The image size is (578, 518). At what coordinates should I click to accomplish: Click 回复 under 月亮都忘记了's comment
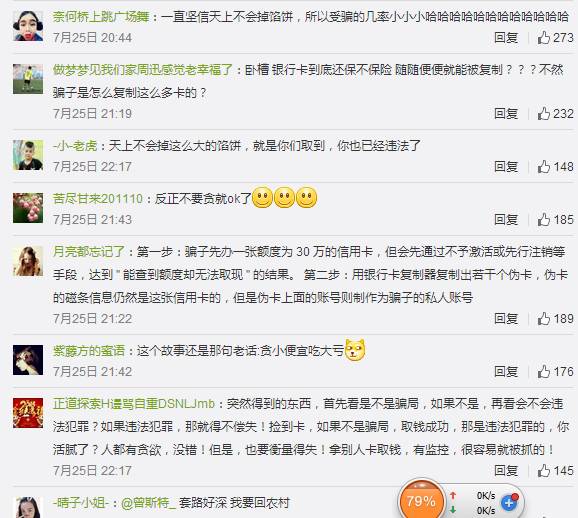point(506,319)
